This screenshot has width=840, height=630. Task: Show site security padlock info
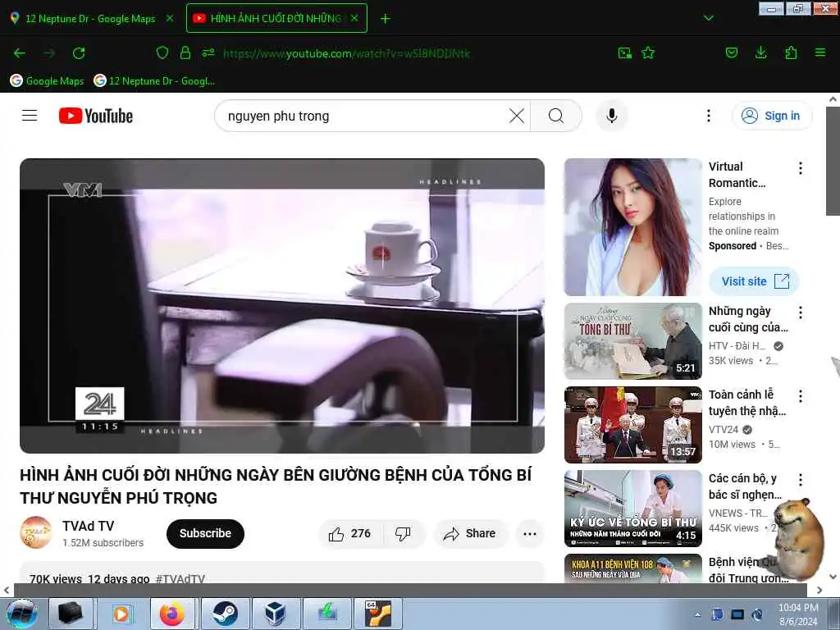(185, 53)
